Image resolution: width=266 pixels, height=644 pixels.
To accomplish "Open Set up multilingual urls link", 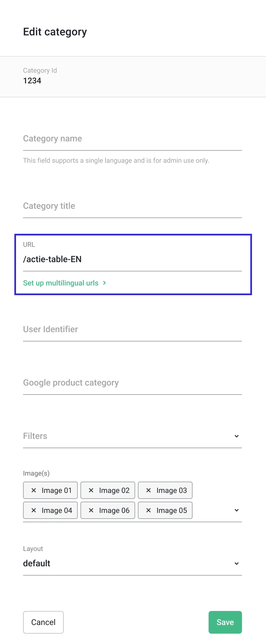I will pyautogui.click(x=61, y=283).
